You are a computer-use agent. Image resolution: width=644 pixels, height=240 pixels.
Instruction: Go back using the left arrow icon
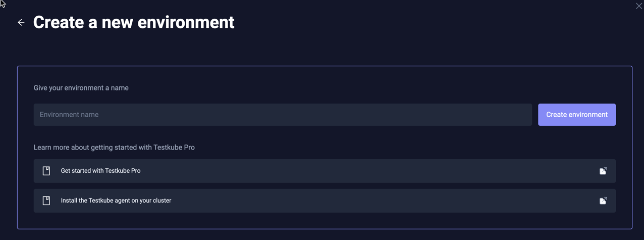[21, 22]
